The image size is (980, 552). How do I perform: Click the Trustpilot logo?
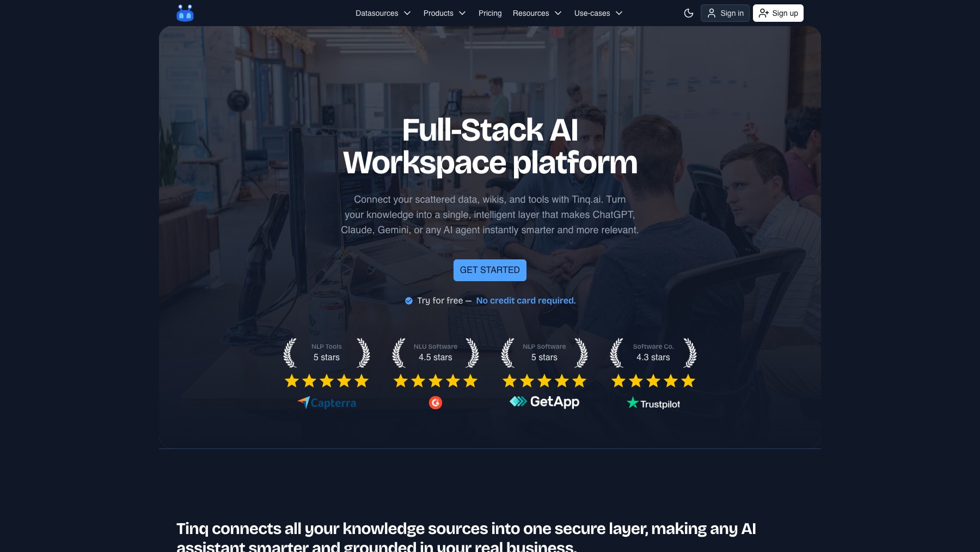(x=653, y=403)
